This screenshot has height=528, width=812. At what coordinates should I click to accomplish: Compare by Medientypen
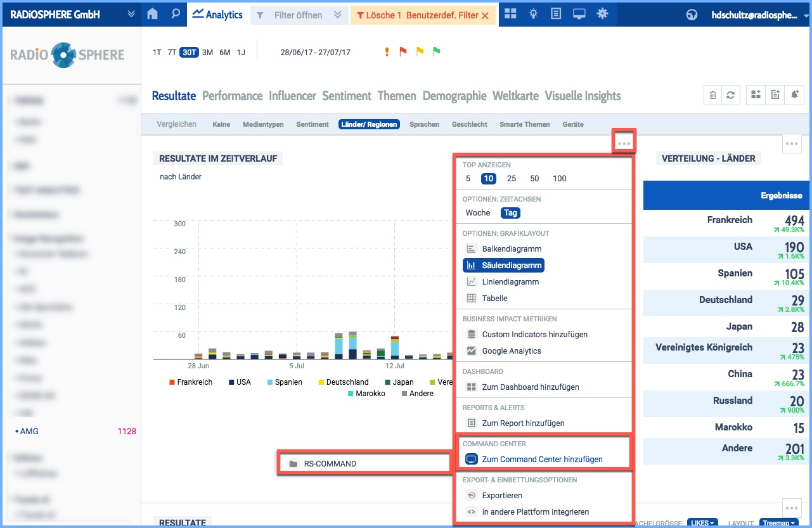[263, 124]
